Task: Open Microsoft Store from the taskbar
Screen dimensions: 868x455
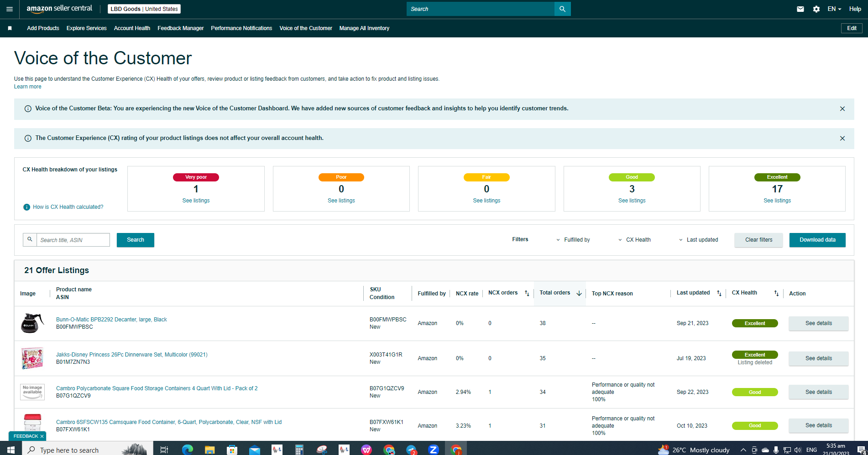Action: (x=232, y=450)
